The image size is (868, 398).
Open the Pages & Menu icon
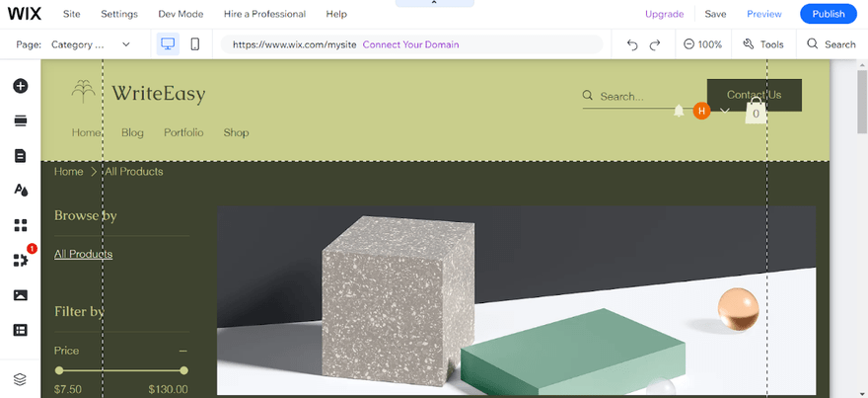pos(21,156)
